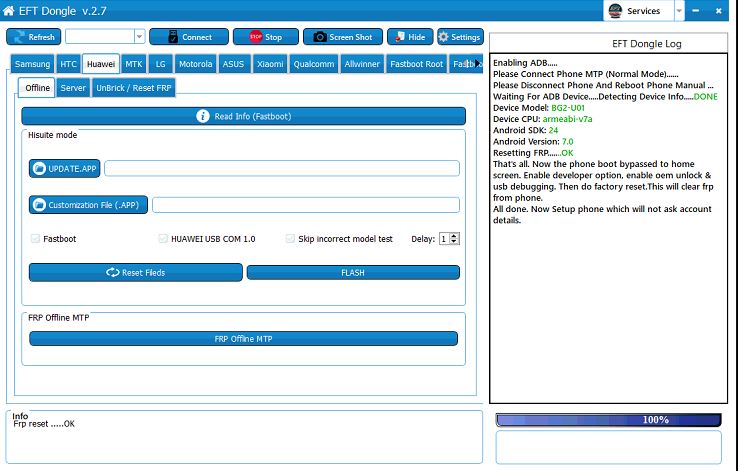
Task: Open the MTK tab
Action: point(134,64)
